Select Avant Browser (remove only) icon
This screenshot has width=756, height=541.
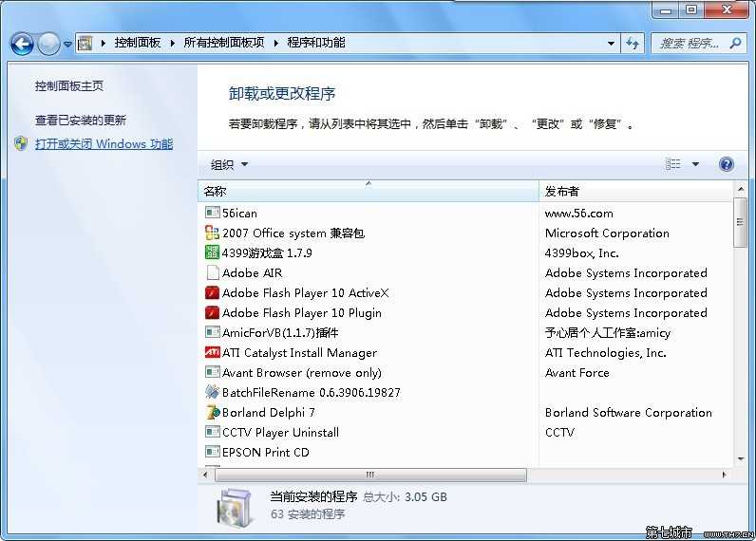tap(212, 372)
